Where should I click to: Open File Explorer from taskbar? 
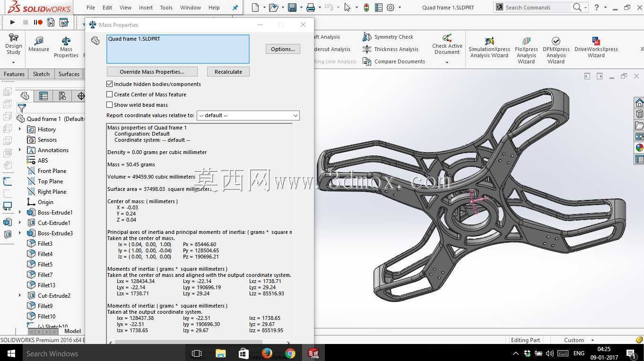(x=220, y=353)
